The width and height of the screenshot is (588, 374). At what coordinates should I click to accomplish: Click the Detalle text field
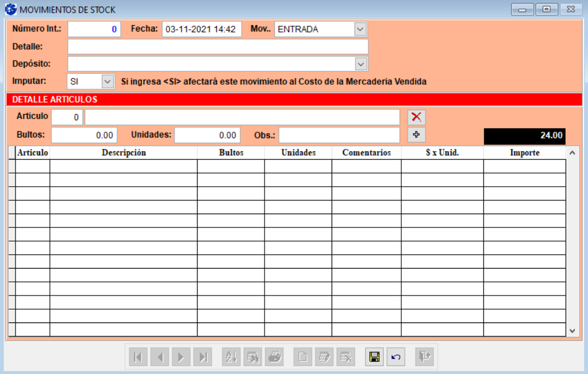[x=218, y=46]
